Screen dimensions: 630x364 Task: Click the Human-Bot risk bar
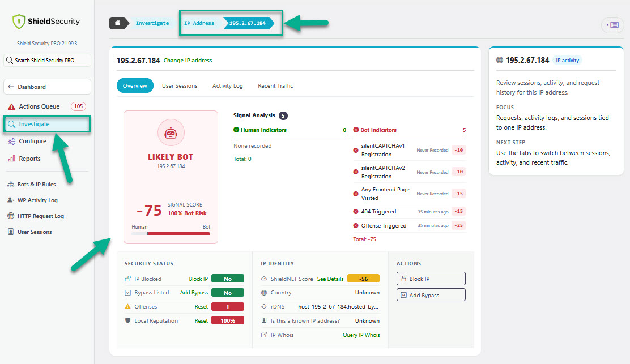tap(171, 234)
